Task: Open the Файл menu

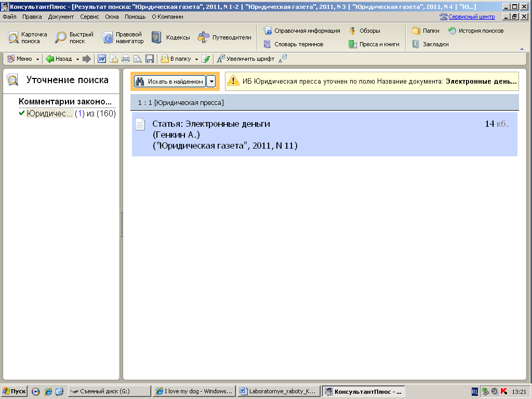Action: (x=9, y=17)
